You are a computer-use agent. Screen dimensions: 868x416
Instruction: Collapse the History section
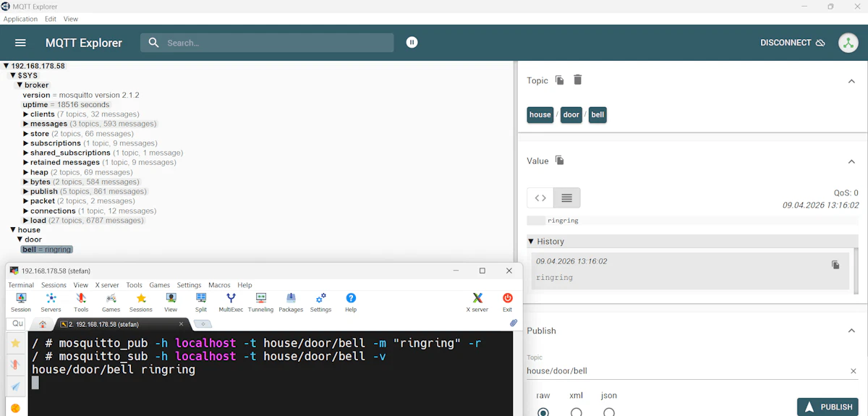coord(532,242)
